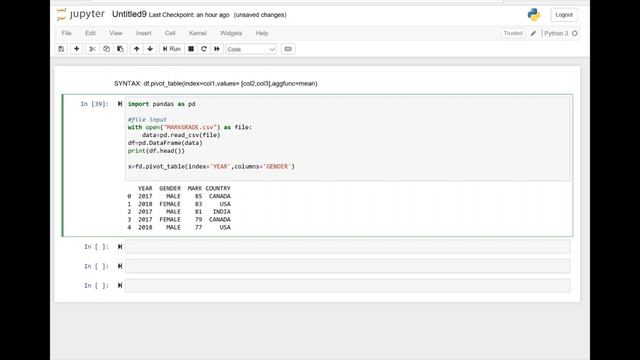Open the Edit menu

click(x=90, y=33)
